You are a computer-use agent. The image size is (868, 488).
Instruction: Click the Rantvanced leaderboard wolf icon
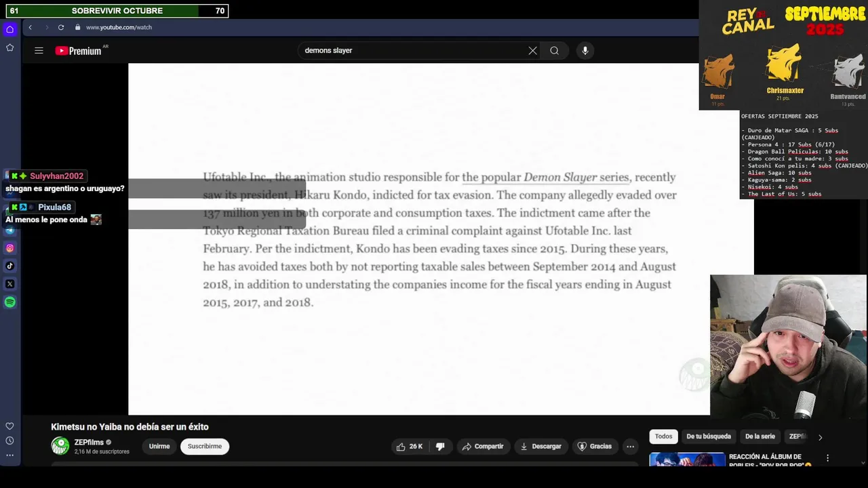848,73
